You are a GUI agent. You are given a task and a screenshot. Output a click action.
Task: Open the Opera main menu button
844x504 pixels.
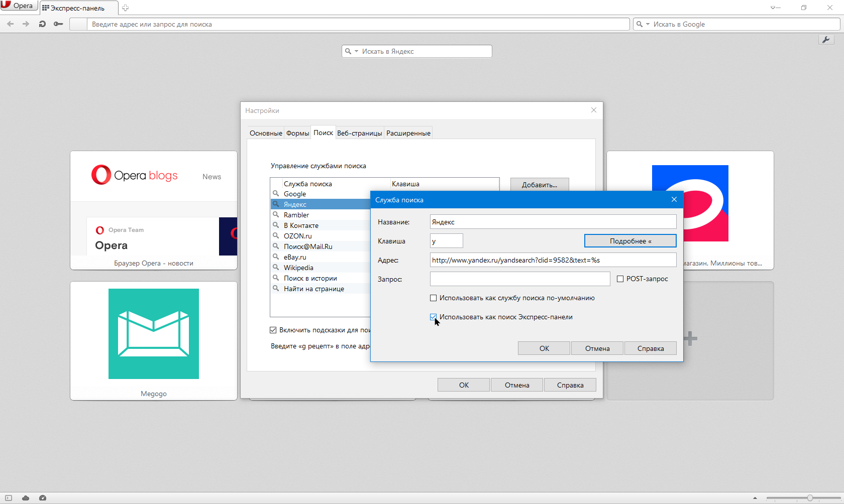click(18, 6)
